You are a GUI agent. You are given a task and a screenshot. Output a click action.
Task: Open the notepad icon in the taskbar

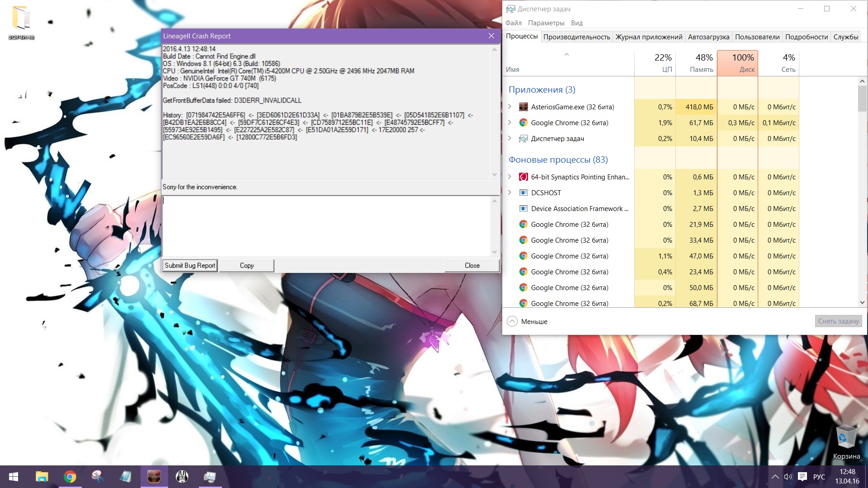pos(126,477)
